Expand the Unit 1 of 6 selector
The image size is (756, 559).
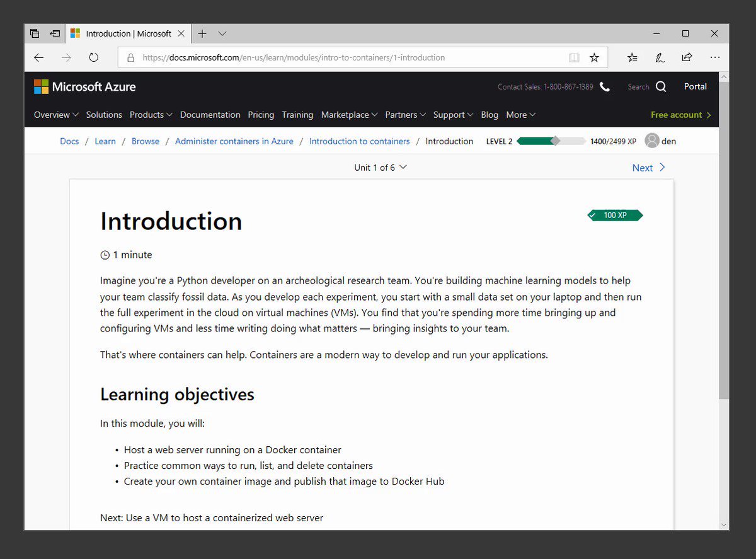click(x=381, y=167)
